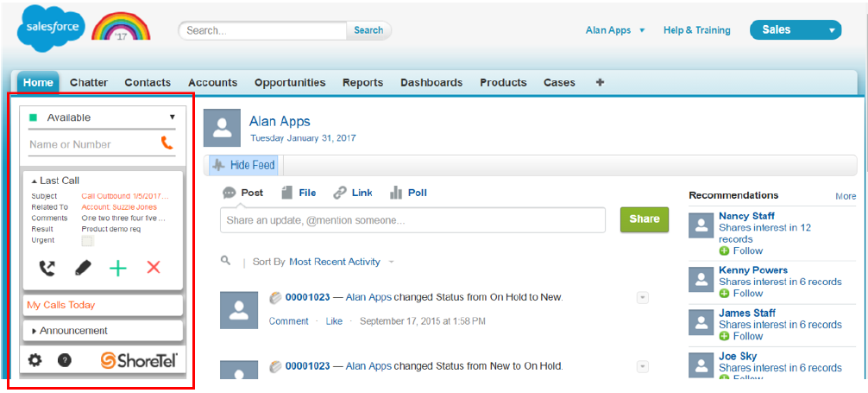This screenshot has width=868, height=393.
Task: Click the call-back phone icon in Last Call
Action: pos(47,268)
